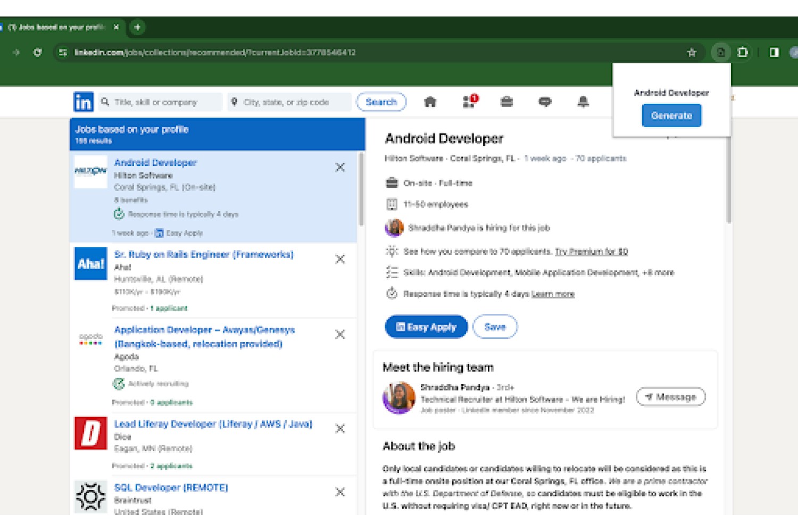Click 'Android Developer' text in extension popup
Viewport: 798px width, 532px height.
coord(671,93)
